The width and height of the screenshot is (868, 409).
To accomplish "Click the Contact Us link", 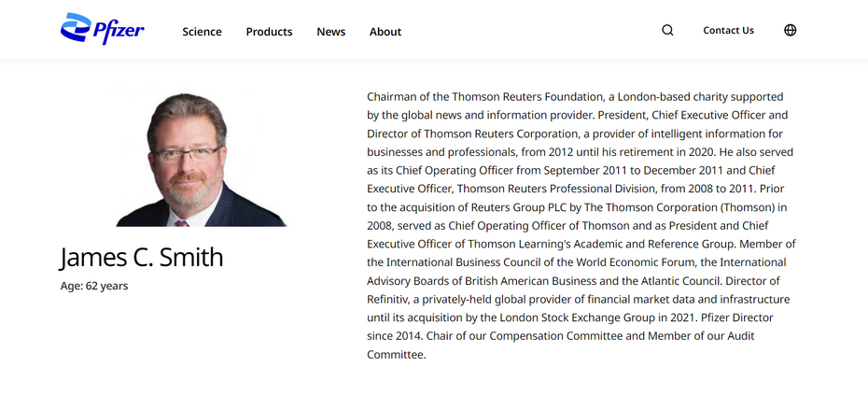I will 728,30.
